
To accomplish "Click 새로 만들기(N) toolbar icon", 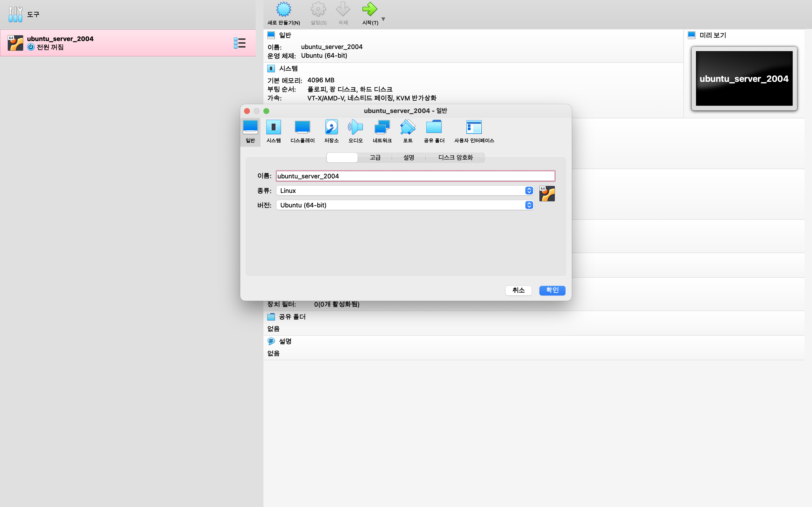I will [x=283, y=14].
